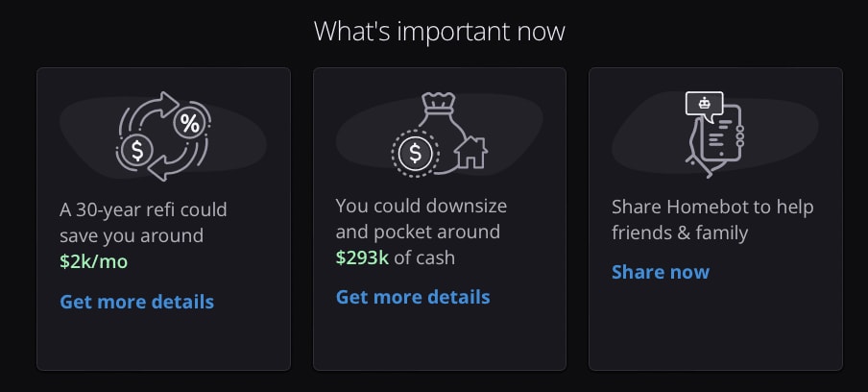Open Get more details for downsizing
Viewport: 868px width, 392px height.
(413, 297)
